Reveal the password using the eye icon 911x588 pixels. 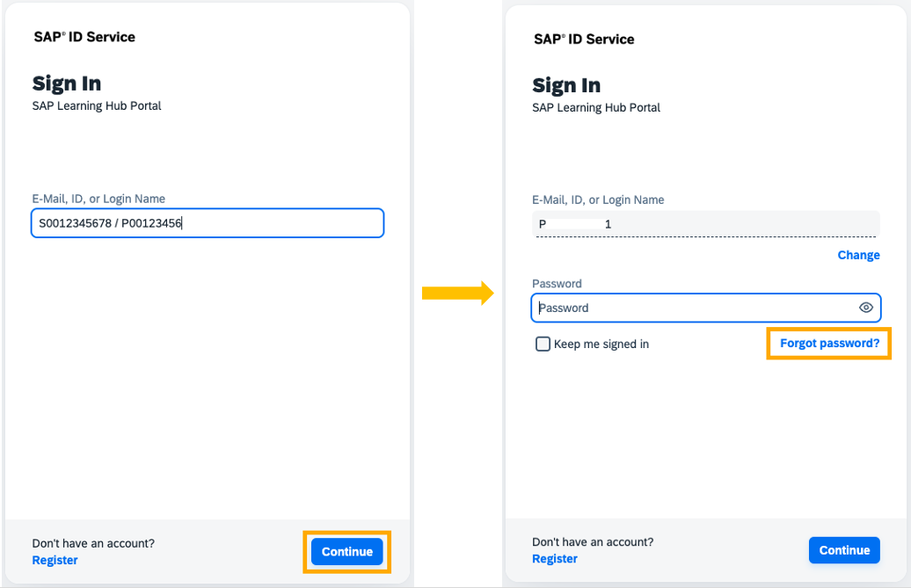tap(866, 308)
